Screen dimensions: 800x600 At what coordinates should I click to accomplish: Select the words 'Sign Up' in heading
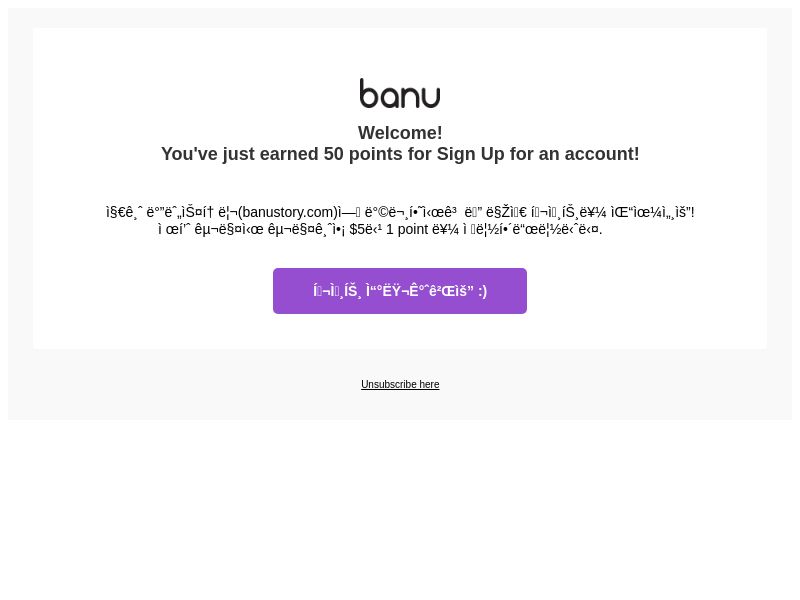(x=470, y=154)
